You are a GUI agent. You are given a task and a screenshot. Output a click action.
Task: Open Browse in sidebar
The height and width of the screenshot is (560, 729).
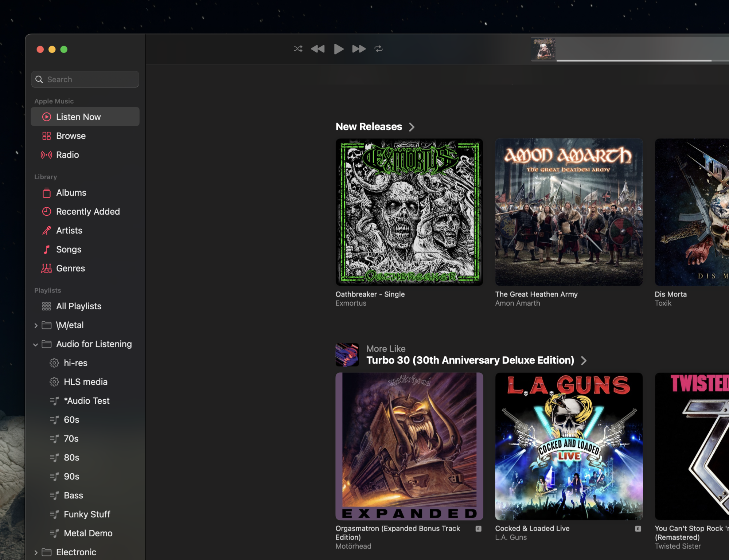pyautogui.click(x=85, y=136)
